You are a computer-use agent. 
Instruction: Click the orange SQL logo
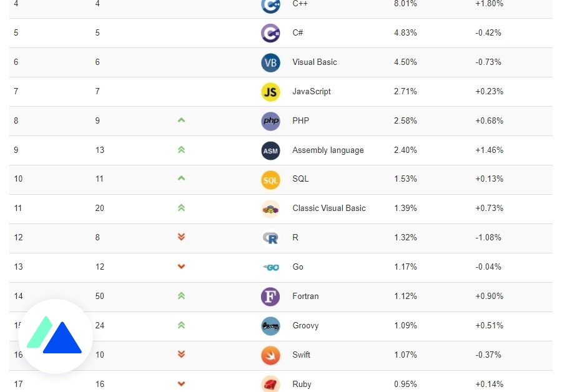pyautogui.click(x=270, y=180)
